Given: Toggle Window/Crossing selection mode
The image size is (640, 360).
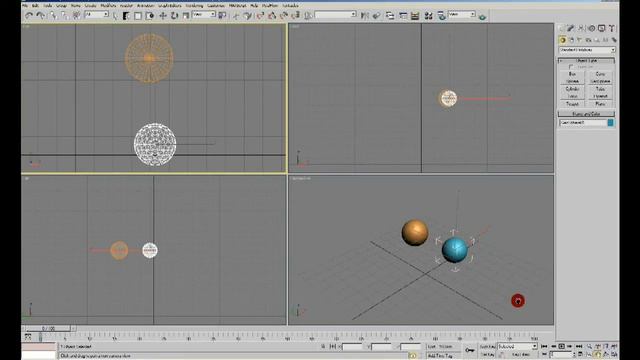Looking at the screenshot, I should [149, 16].
